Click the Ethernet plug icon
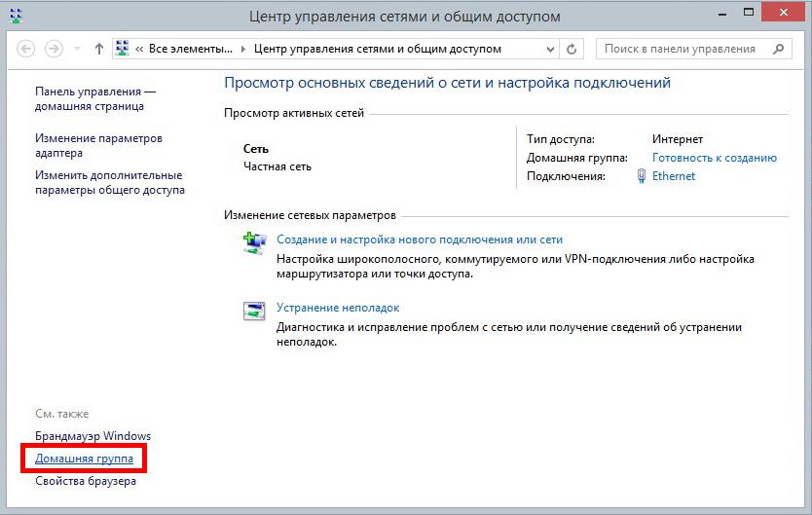The image size is (812, 515). [x=641, y=176]
